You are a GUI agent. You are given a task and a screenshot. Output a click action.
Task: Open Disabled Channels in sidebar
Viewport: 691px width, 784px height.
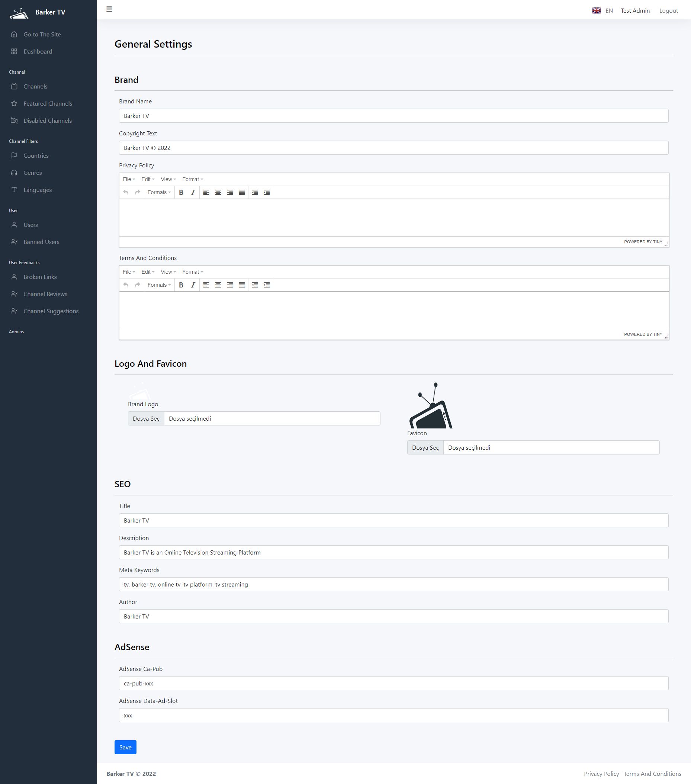48,121
